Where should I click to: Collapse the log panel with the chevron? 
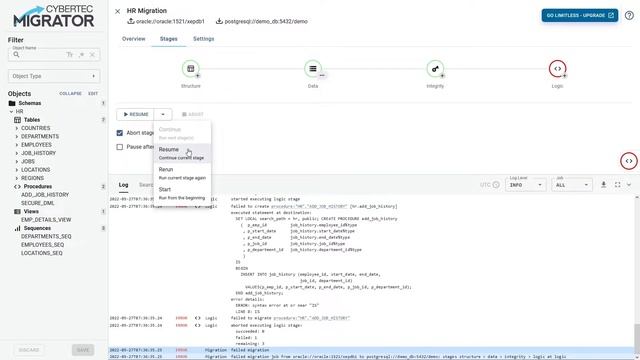click(x=629, y=185)
